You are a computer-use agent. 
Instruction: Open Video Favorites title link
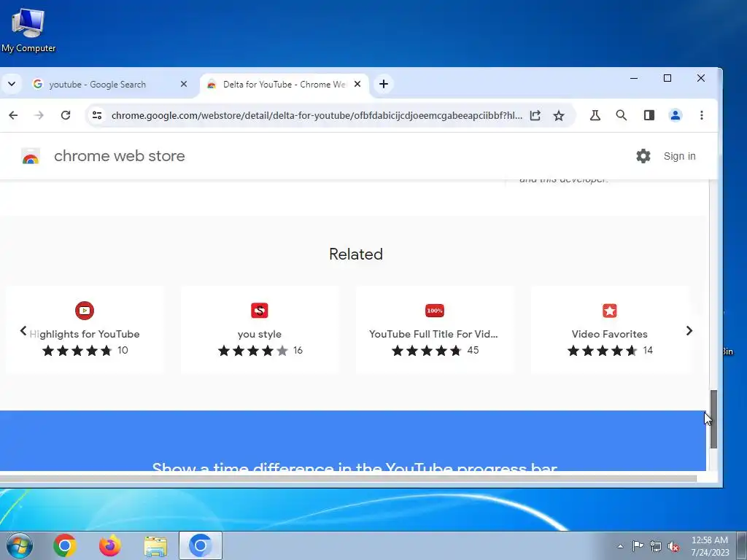tap(610, 334)
